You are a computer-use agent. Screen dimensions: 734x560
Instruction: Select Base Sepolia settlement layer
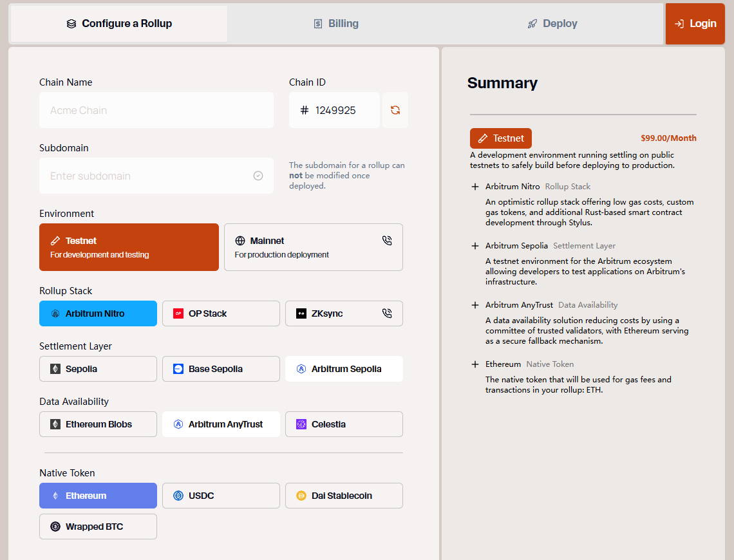(x=221, y=369)
